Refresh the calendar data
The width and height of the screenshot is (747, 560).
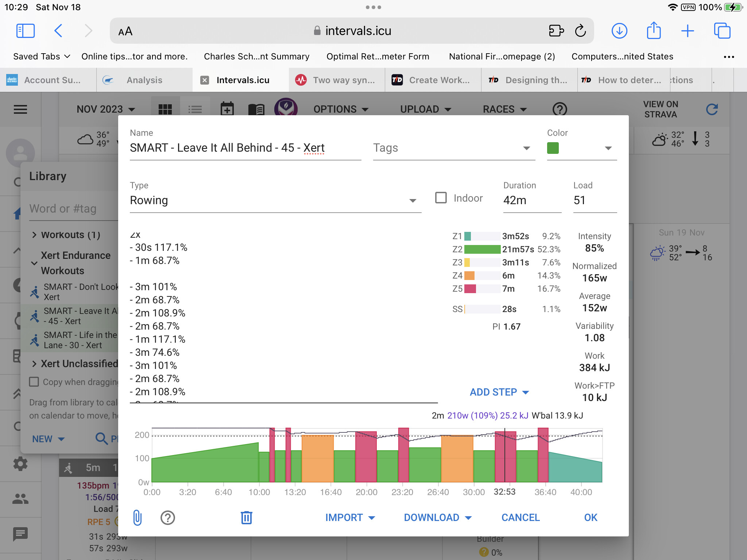(x=712, y=109)
